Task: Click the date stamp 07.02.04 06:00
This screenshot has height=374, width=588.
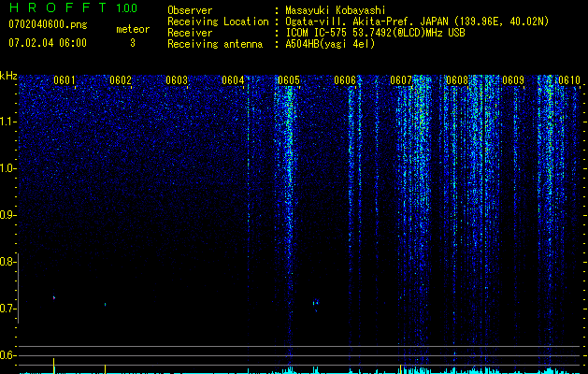Action: 48,43
